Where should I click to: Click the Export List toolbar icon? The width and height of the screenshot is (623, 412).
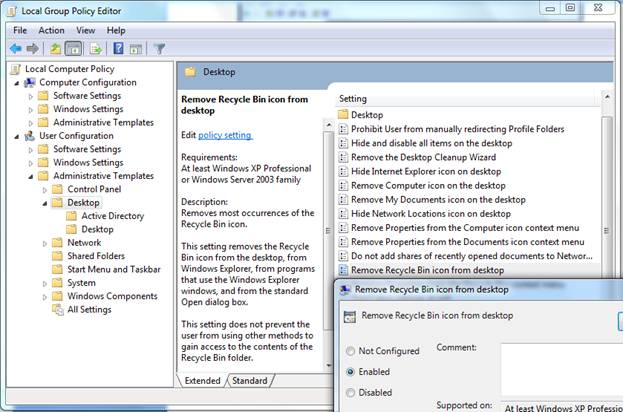(96, 49)
